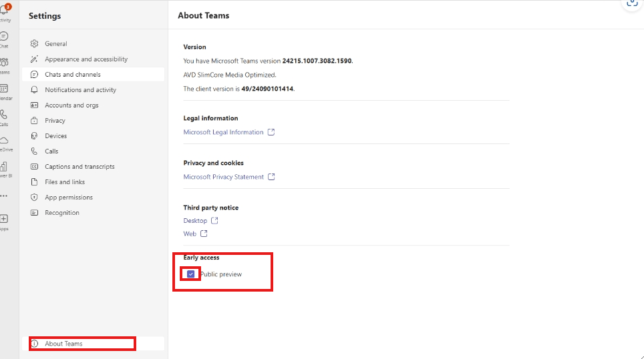The height and width of the screenshot is (359, 644).
Task: Open the OneDrive cloud icon in rail
Action: tap(4, 141)
